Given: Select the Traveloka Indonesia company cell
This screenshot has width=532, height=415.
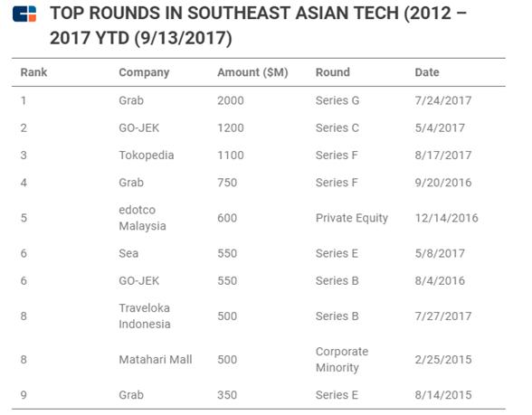Looking at the screenshot, I should pyautogui.click(x=145, y=316).
